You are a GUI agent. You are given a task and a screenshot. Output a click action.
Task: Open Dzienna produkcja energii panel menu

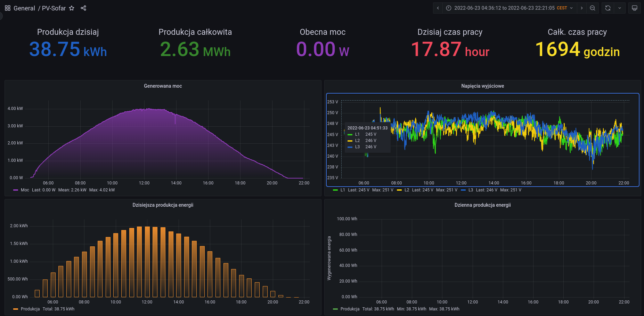[x=483, y=205]
